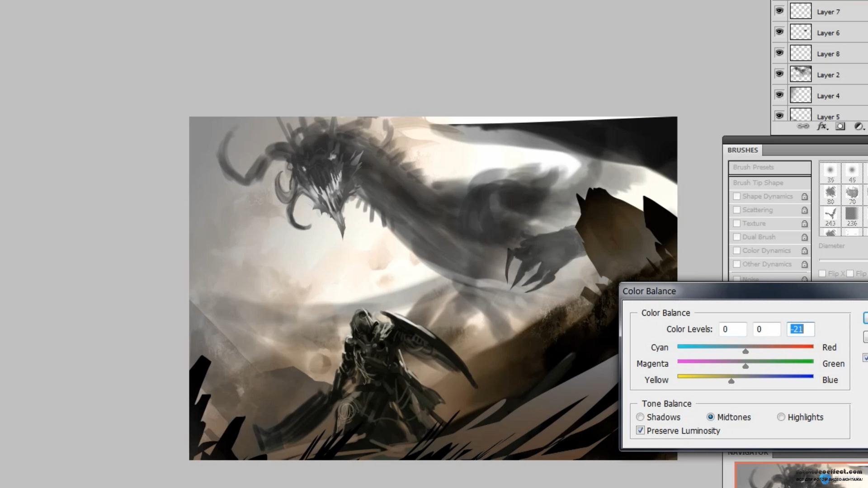The width and height of the screenshot is (868, 488).
Task: Click the 'Layer 7' name text
Action: (x=828, y=12)
